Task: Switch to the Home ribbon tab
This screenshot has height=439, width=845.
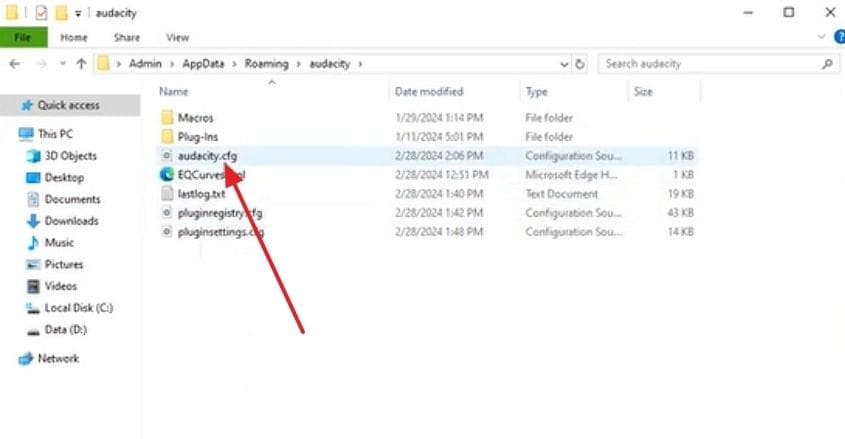Action: click(74, 37)
